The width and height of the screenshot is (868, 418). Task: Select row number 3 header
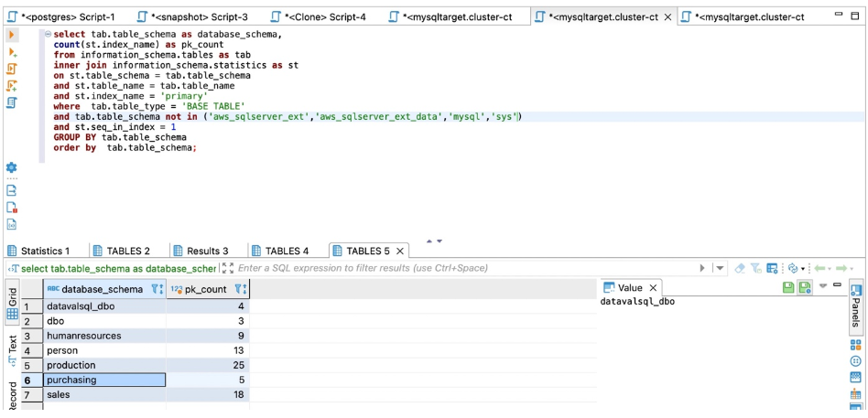click(x=32, y=336)
